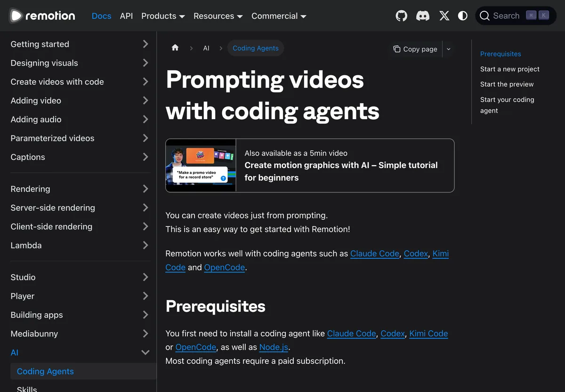Go to docs home via house icon

pyautogui.click(x=175, y=48)
